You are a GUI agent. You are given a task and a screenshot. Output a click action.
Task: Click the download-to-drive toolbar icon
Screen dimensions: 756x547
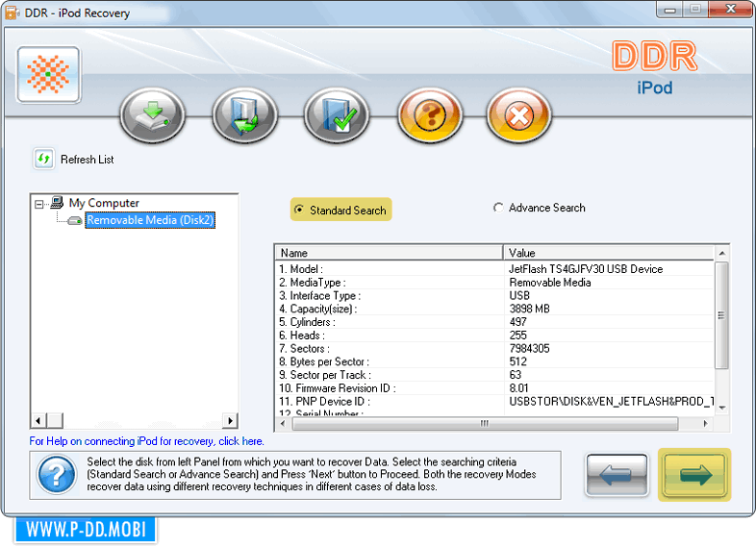(152, 115)
